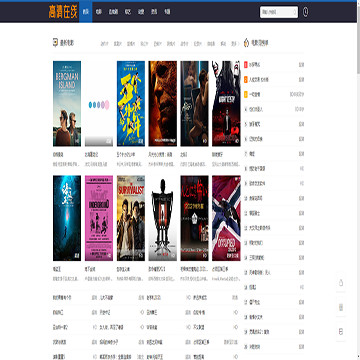Click the uppermost floating widget button
The width and height of the screenshot is (360, 360).
341,283
